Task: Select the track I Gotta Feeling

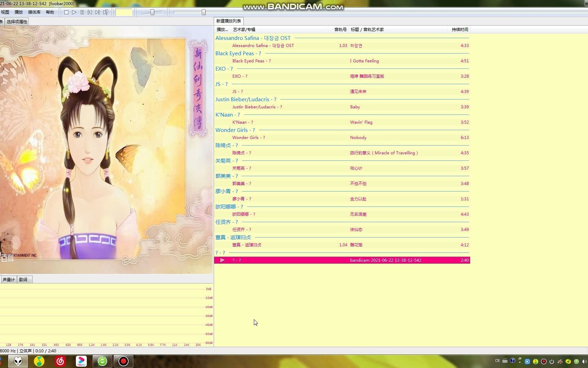Action: click(342, 61)
